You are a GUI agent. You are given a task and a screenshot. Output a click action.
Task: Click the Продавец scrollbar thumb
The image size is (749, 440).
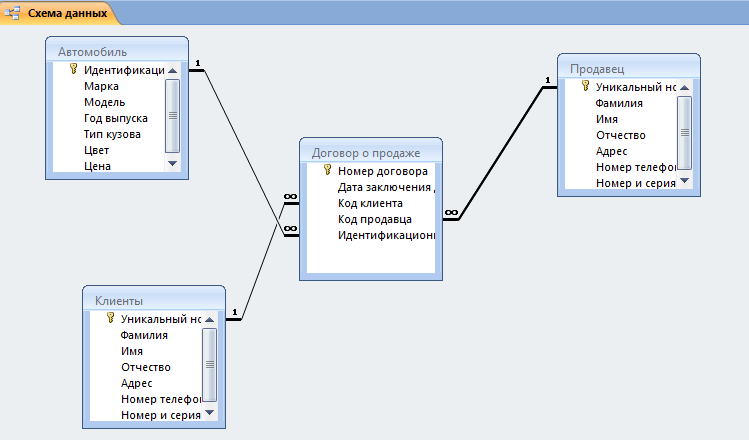click(685, 133)
